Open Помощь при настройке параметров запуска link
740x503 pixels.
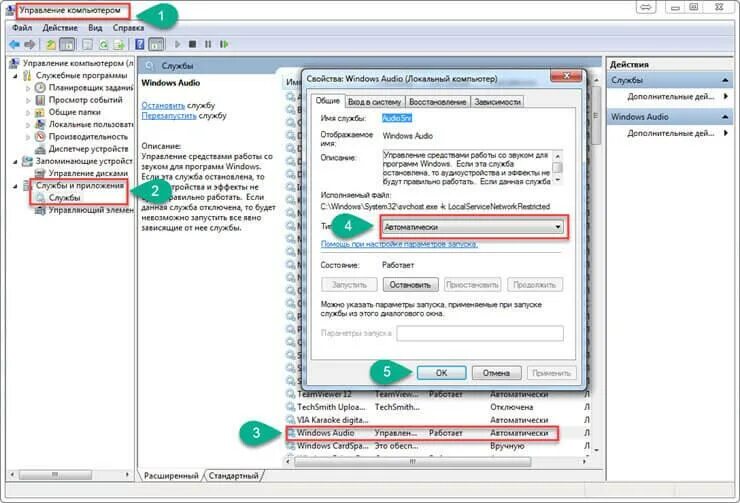(399, 244)
